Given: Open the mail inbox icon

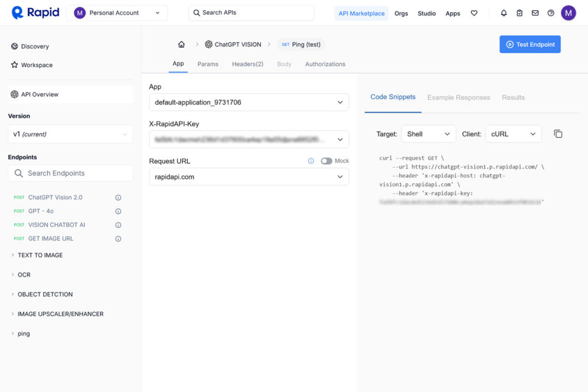Looking at the screenshot, I should click(535, 13).
